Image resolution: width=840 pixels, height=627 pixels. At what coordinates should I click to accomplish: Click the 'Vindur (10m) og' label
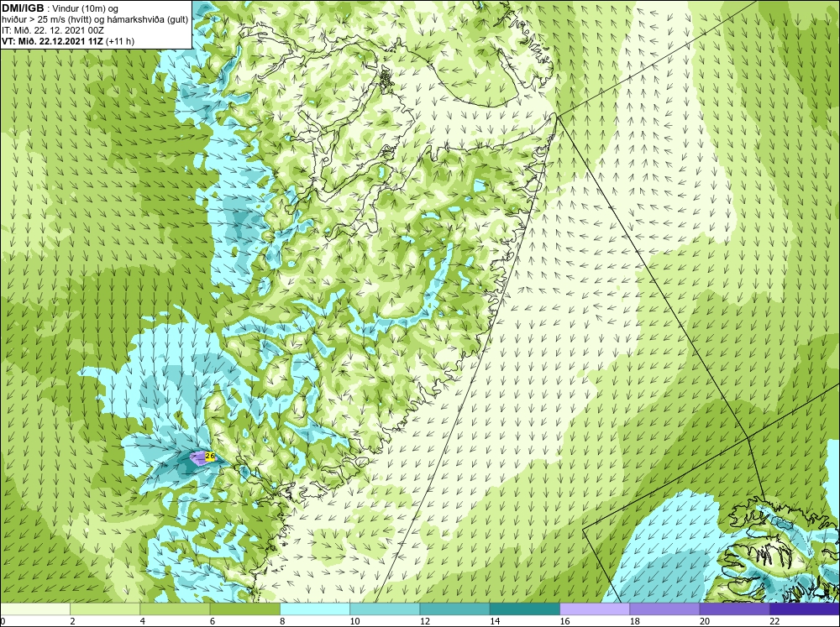85,9
